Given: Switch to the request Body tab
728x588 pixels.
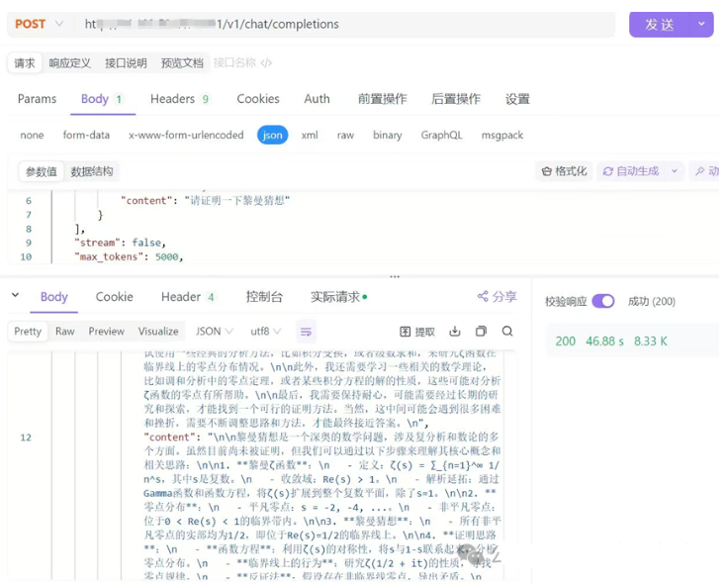Looking at the screenshot, I should click(x=102, y=99).
